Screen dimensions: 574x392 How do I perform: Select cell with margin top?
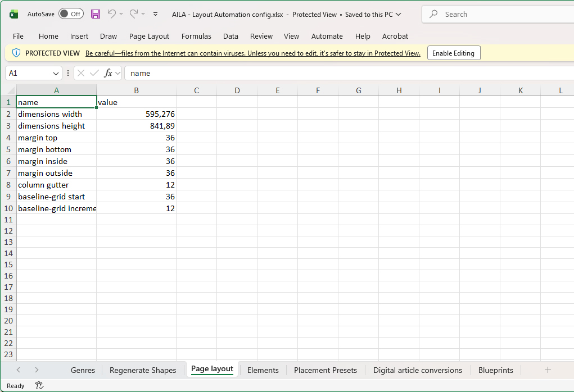coord(56,138)
